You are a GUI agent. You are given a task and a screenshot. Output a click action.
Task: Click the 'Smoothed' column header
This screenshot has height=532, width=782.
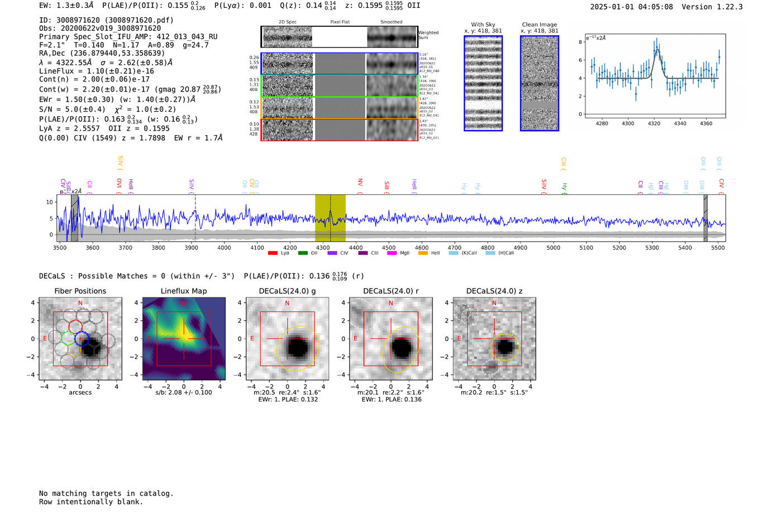pyautogui.click(x=392, y=22)
